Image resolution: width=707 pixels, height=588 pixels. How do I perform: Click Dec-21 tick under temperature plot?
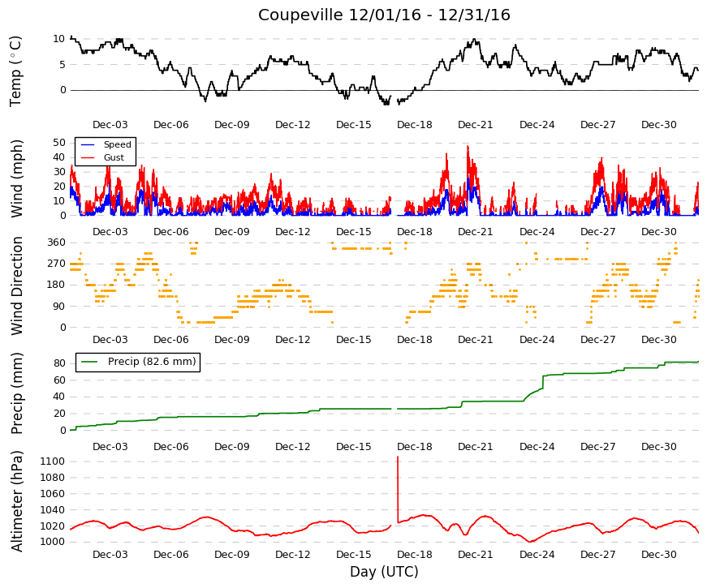pos(475,125)
